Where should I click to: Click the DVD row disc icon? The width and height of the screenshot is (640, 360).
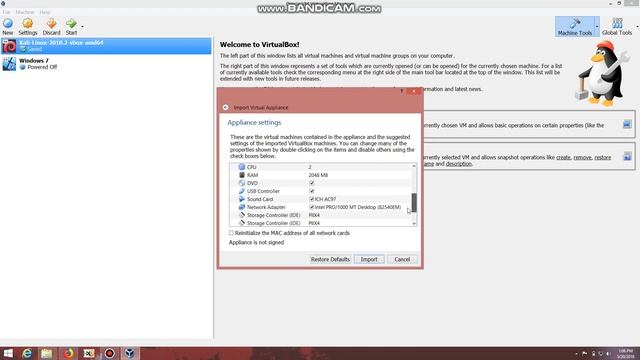242,183
